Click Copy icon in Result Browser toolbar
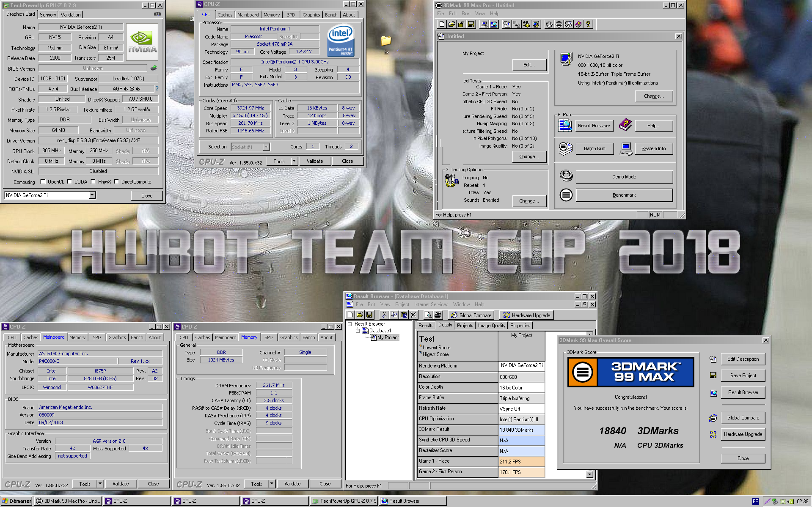The height and width of the screenshot is (507, 812). click(x=394, y=315)
